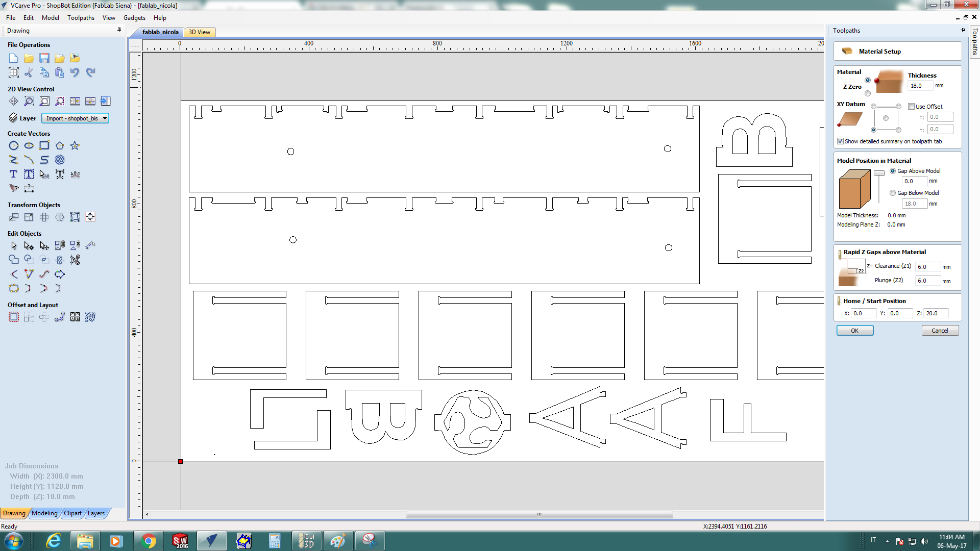Enable the Use Offset checkbox
This screenshot has height=551, width=980.
coord(912,107)
